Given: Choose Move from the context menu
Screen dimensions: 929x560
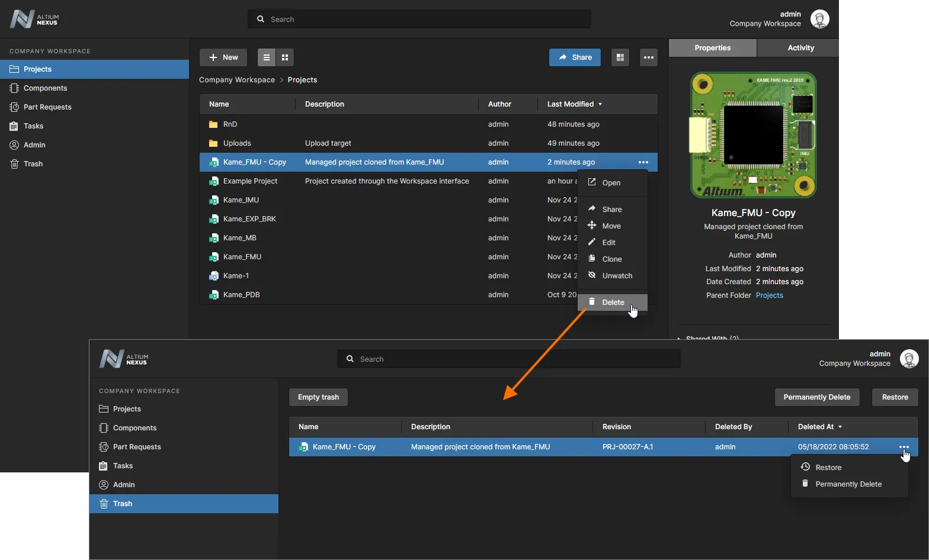Looking at the screenshot, I should click(612, 226).
